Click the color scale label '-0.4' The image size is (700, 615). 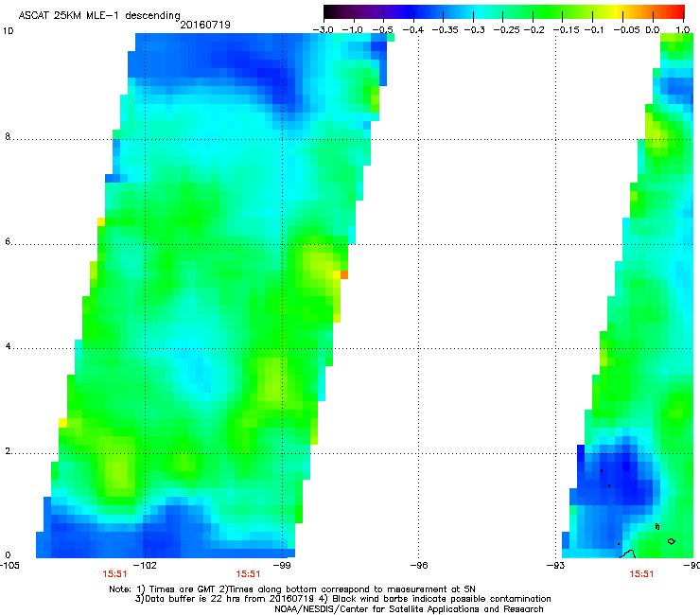click(413, 30)
